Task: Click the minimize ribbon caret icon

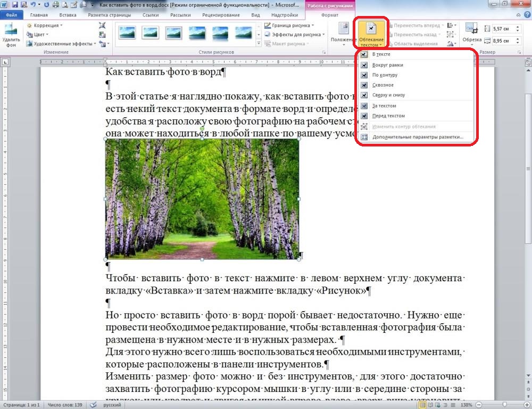Action: 518,15
